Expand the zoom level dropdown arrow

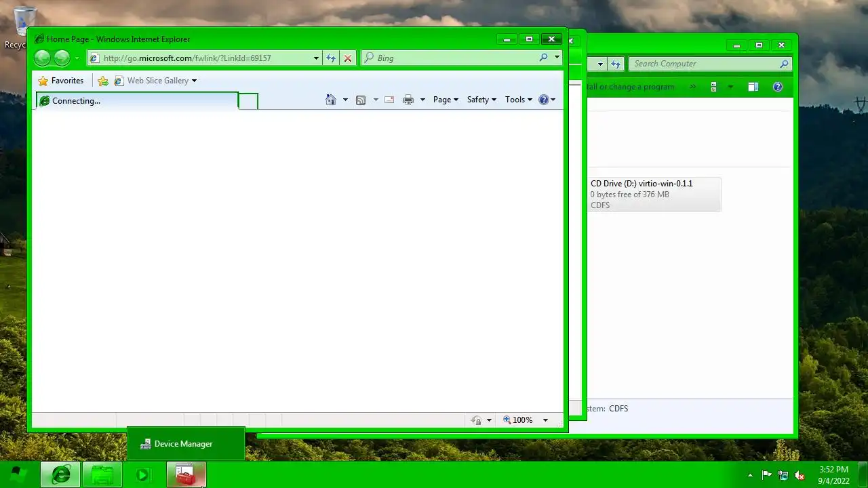click(545, 420)
